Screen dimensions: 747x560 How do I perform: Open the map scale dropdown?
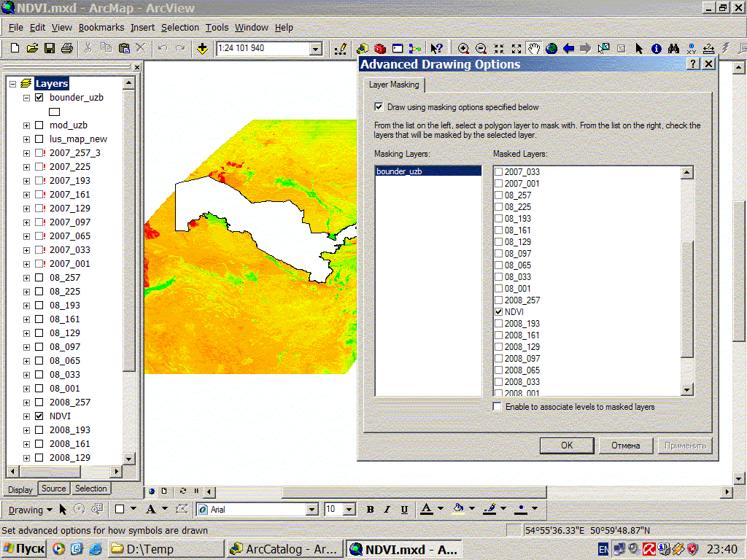tap(316, 49)
